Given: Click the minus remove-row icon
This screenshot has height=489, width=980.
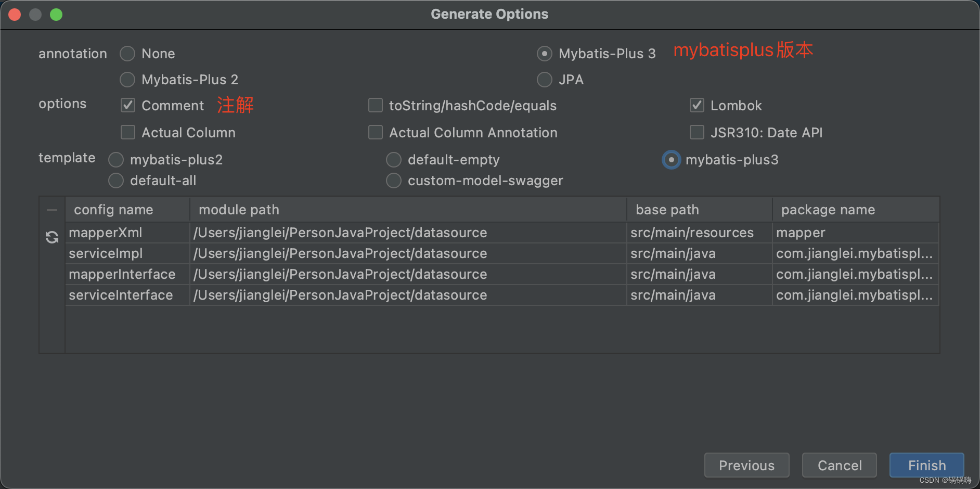Looking at the screenshot, I should (52, 210).
